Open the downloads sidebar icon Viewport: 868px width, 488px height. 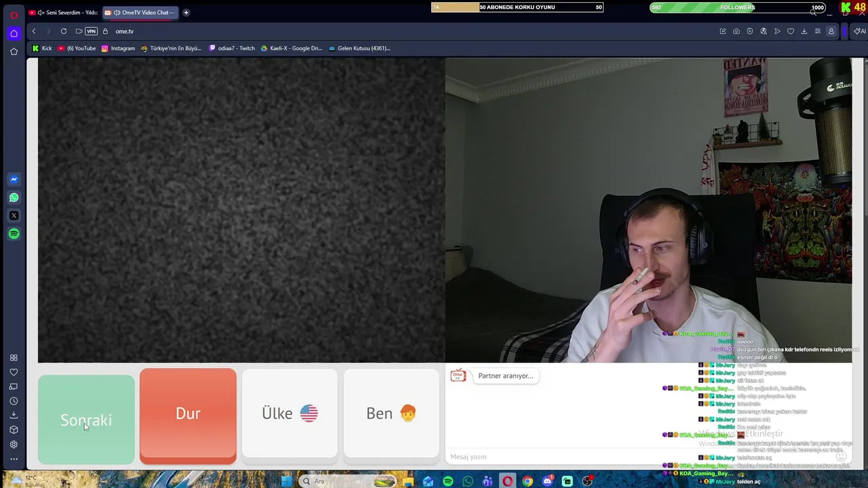[14, 415]
